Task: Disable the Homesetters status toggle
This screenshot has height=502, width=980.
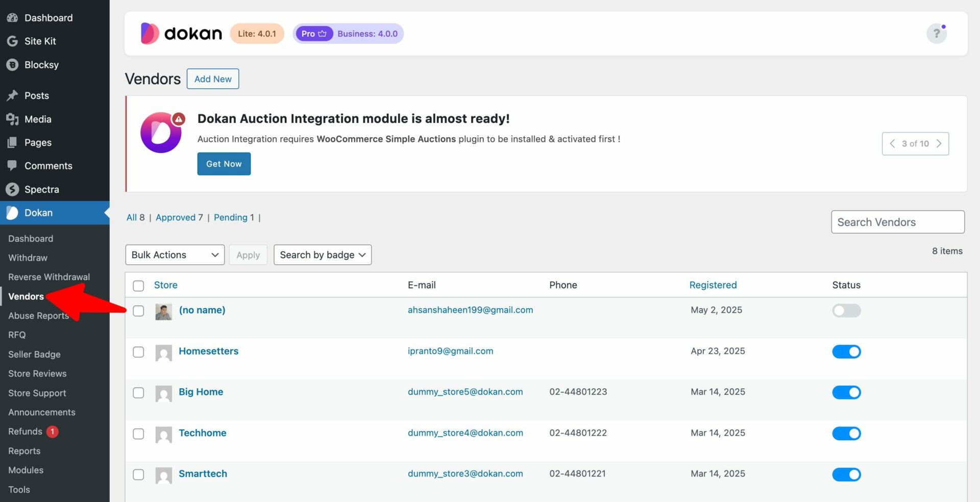Action: tap(846, 352)
